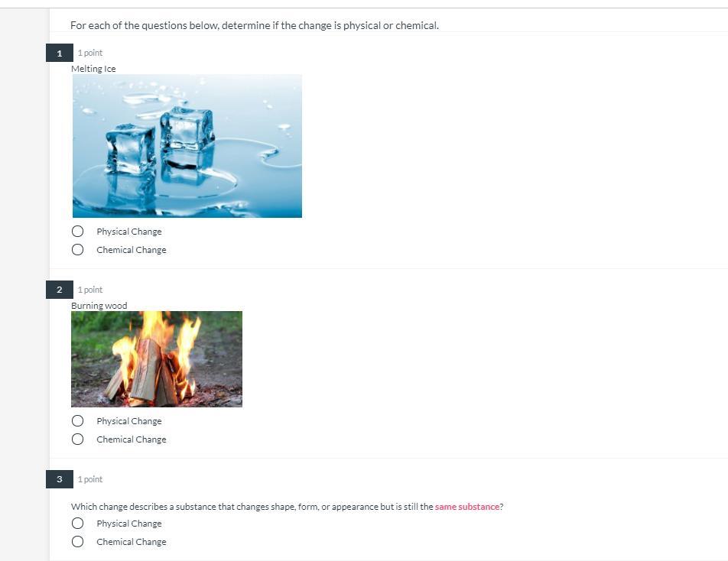The width and height of the screenshot is (728, 561).
Task: Select Physical Change for Melting Ice
Action: tap(77, 231)
